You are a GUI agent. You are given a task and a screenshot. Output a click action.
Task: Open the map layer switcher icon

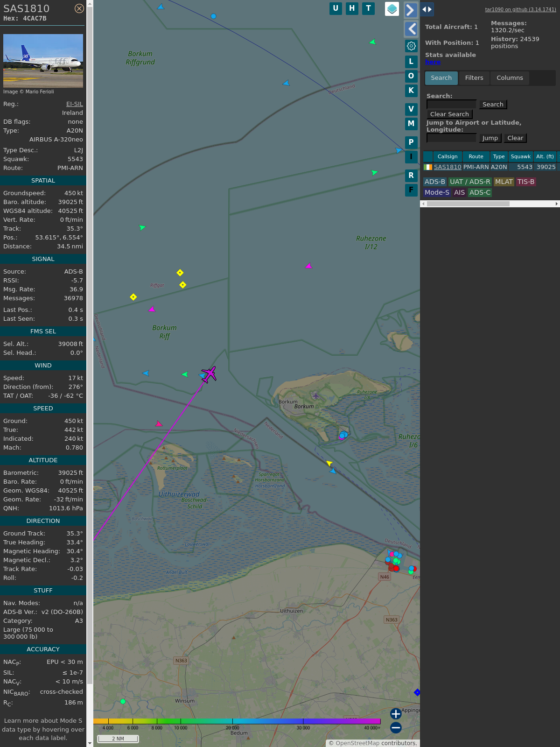pos(392,8)
